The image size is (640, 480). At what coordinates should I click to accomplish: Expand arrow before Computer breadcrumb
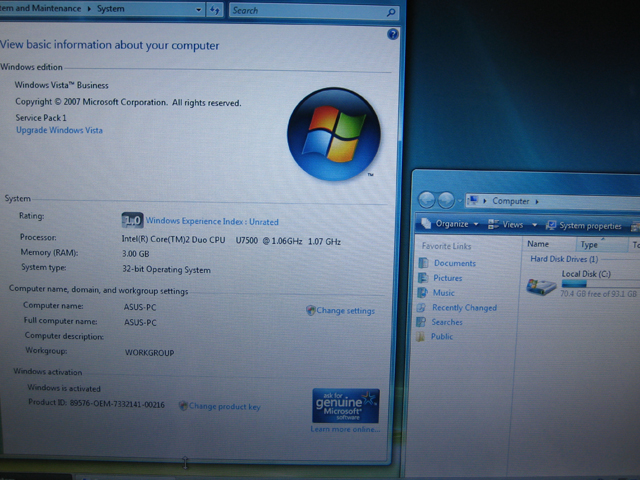coord(485,201)
